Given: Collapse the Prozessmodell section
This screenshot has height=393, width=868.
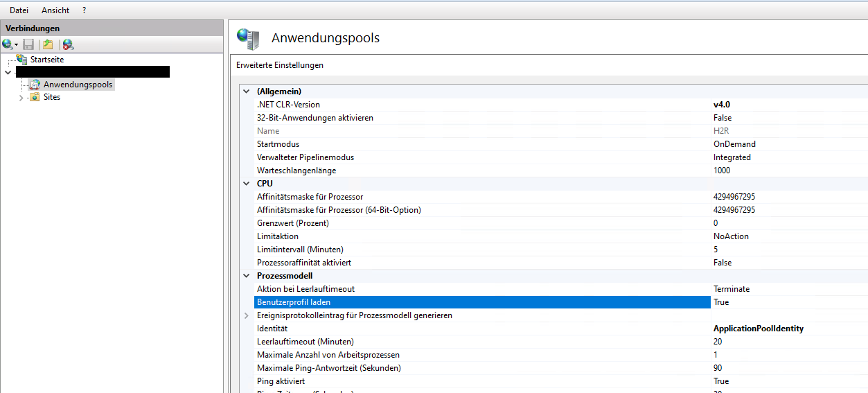Looking at the screenshot, I should tap(246, 276).
